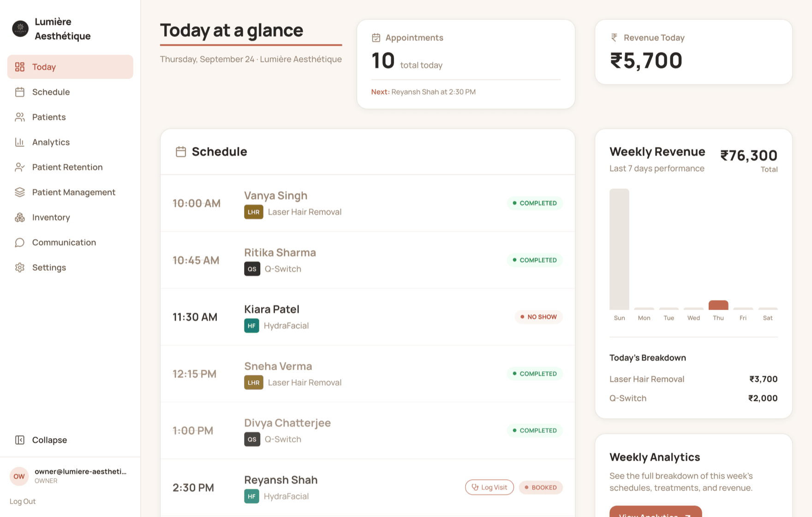Click the COMPLETED status for Vanya Singh
Screen dimensions: 812x517
point(535,203)
